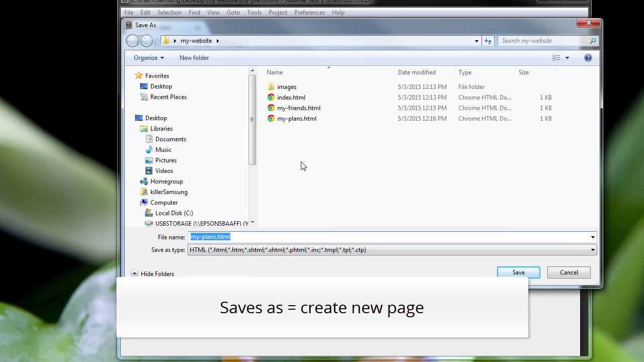Open the Help question mark icon
Viewport: 644px width, 362px height.
588,58
